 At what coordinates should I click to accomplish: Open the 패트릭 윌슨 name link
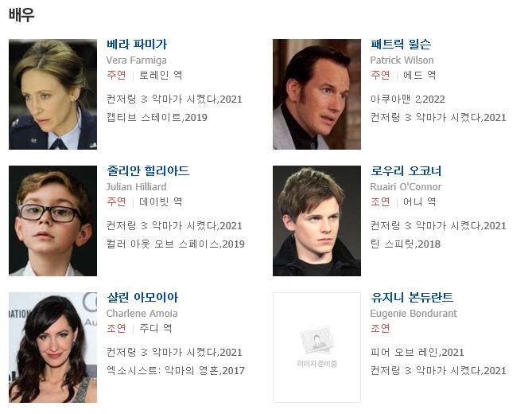tap(401, 44)
